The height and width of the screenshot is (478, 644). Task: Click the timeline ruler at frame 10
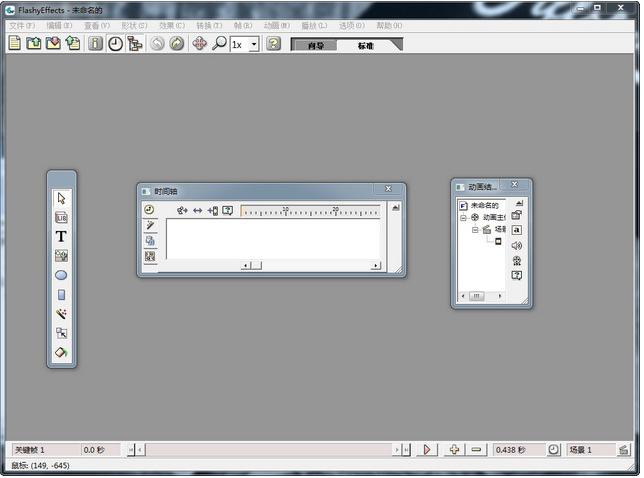point(286,211)
